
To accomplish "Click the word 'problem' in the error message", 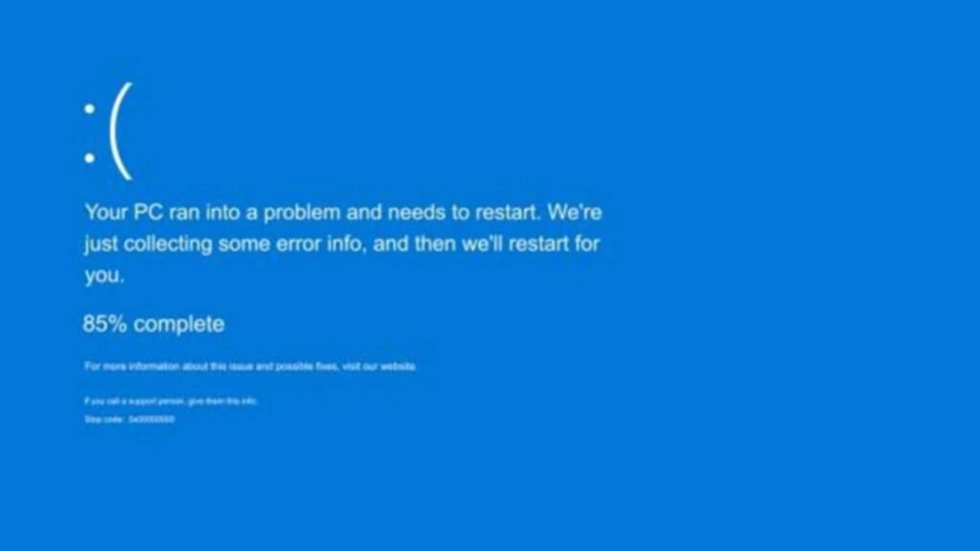I will pos(301,213).
